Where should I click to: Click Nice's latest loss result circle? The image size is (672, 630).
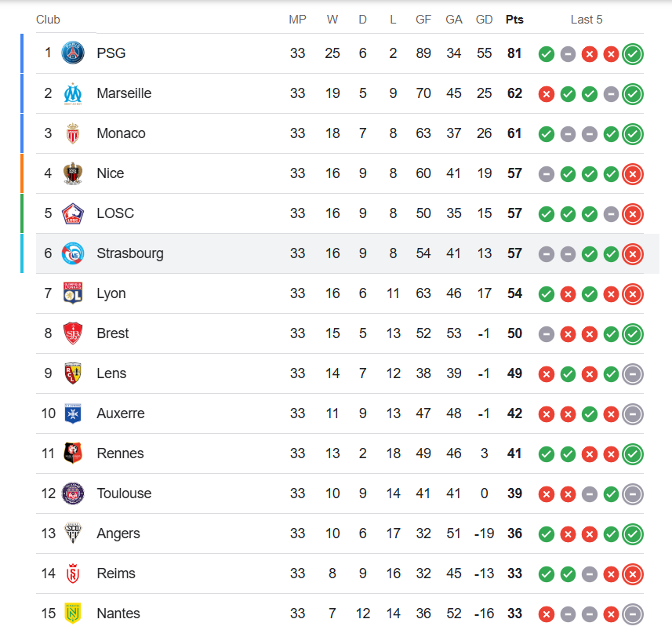coord(633,174)
